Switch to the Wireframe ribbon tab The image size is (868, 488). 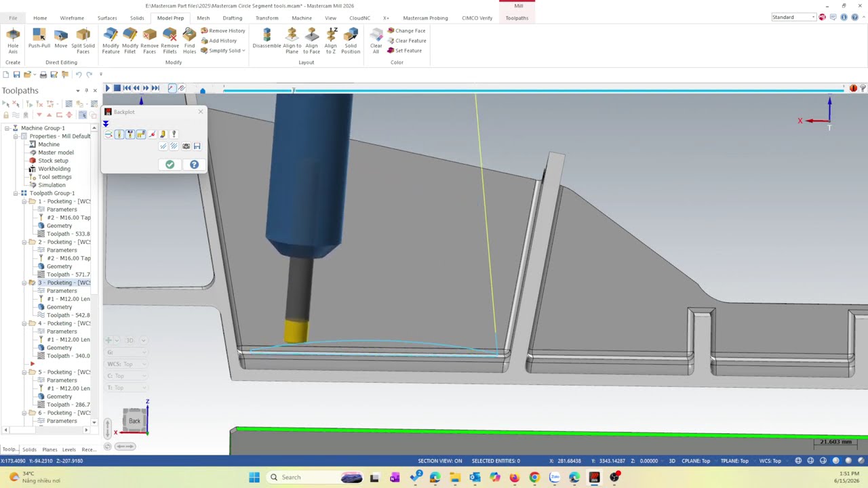[72, 18]
